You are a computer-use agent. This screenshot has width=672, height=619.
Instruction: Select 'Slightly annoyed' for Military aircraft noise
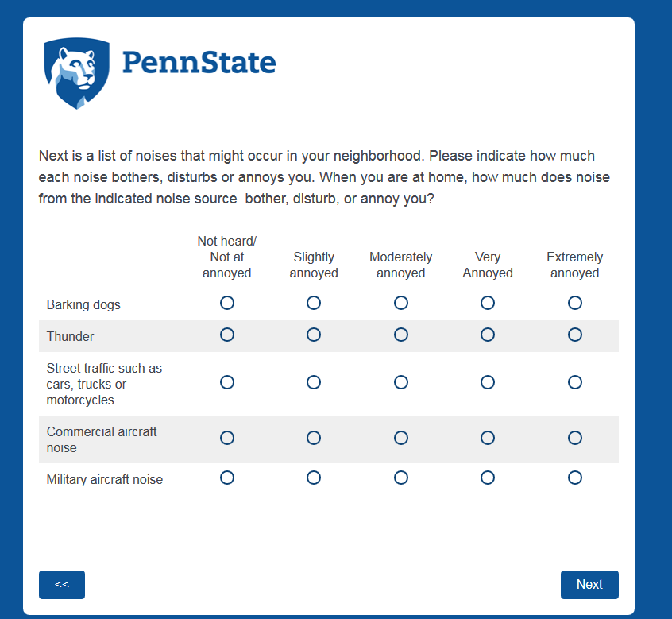coord(314,478)
